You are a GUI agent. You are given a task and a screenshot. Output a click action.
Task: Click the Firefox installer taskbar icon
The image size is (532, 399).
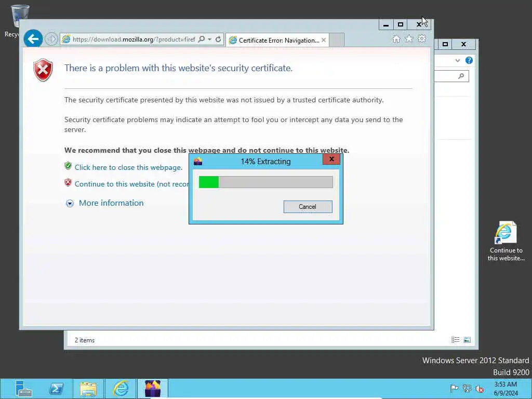(x=153, y=389)
